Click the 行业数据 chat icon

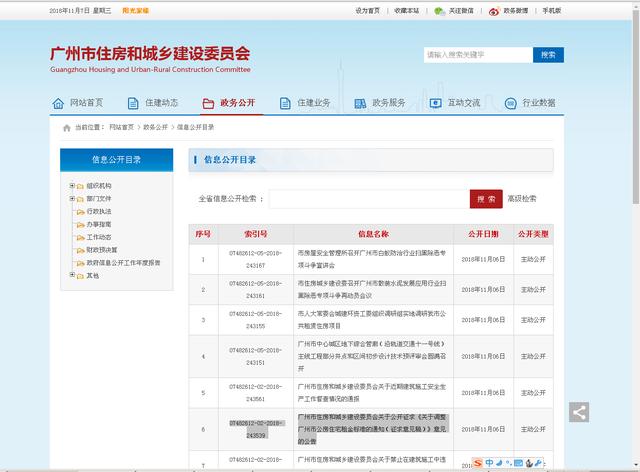(510, 103)
